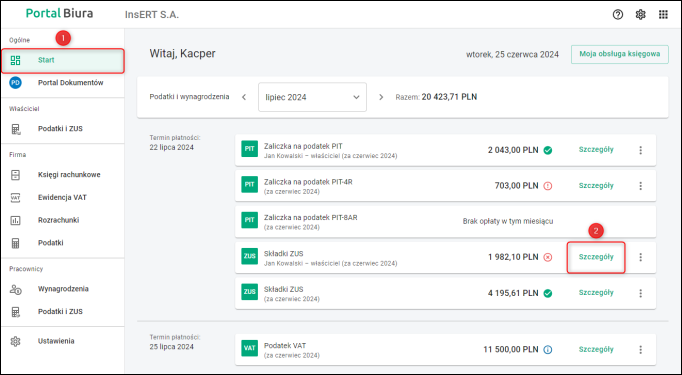682x375 pixels.
Task: Open the help question mark icon
Action: [x=618, y=14]
